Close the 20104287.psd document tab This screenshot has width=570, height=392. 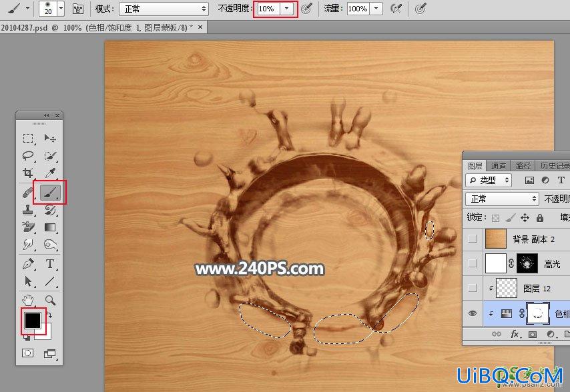click(200, 27)
